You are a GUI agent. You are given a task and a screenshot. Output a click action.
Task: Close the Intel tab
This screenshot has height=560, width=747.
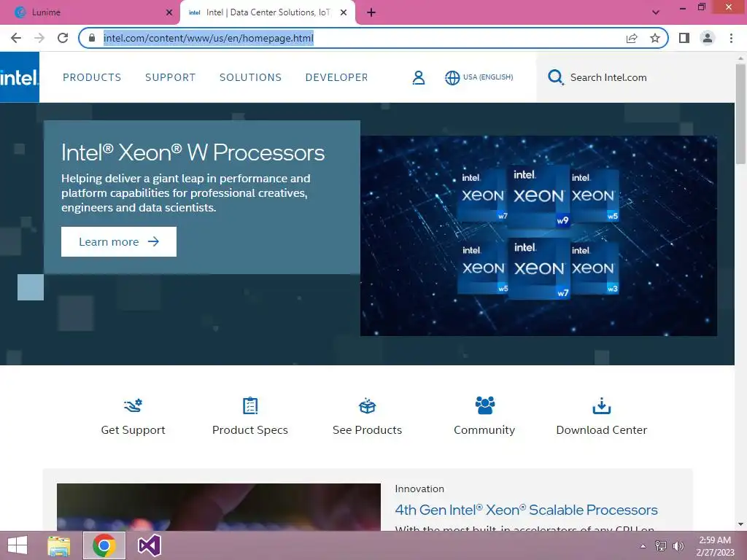click(x=344, y=12)
